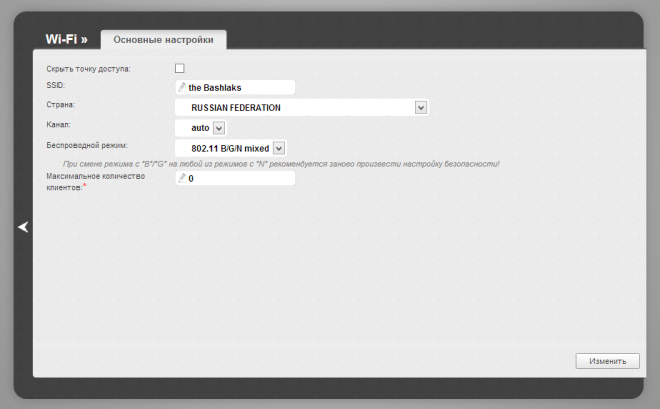Select the 'auto' channel value
660x409 pixels.
(200, 128)
